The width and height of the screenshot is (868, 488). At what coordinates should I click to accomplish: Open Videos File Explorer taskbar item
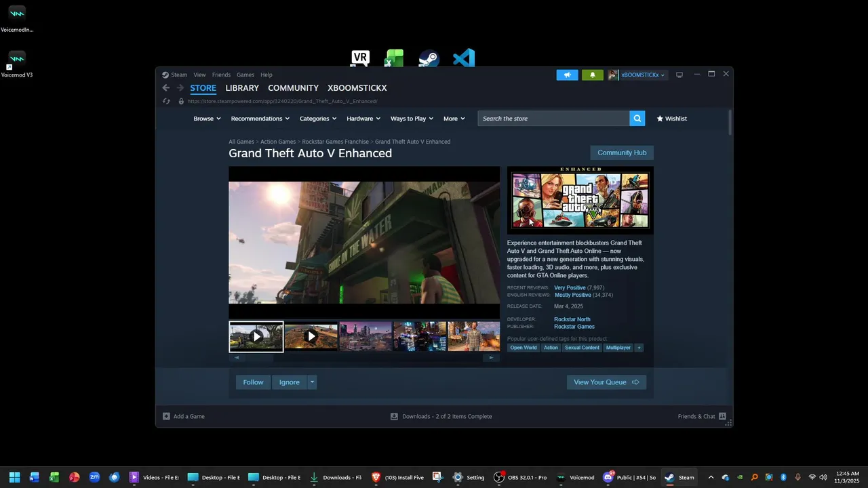coord(155,477)
